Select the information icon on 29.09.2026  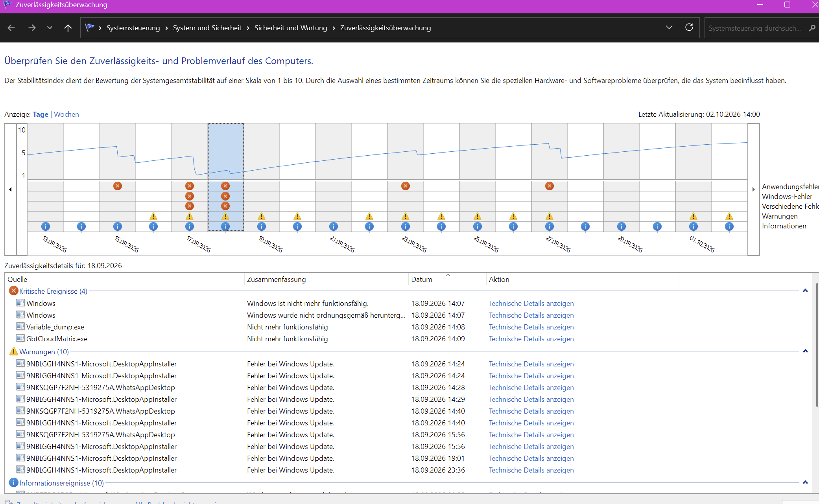(x=622, y=226)
